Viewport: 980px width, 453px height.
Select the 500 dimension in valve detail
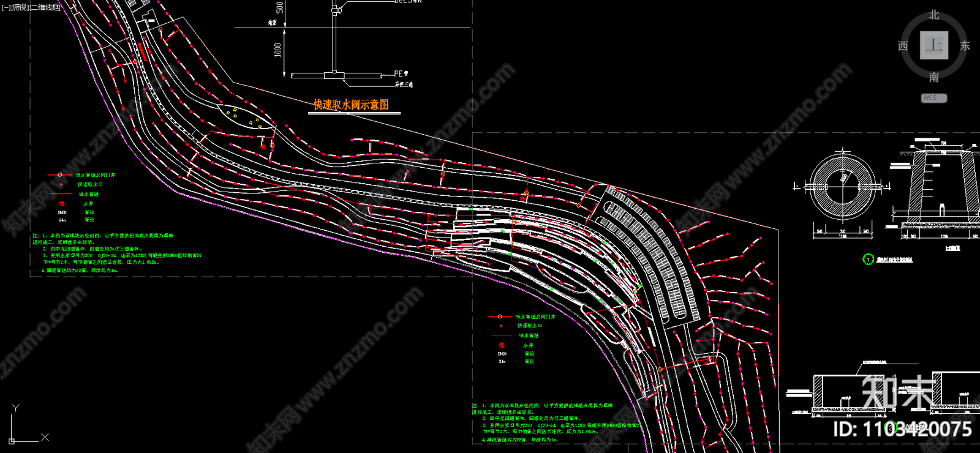279,7
